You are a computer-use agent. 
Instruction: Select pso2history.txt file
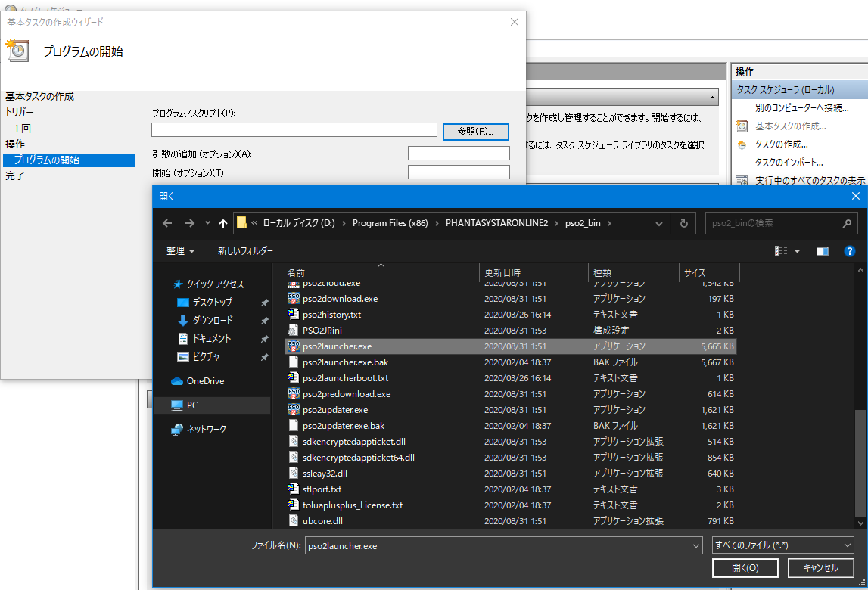[331, 315]
